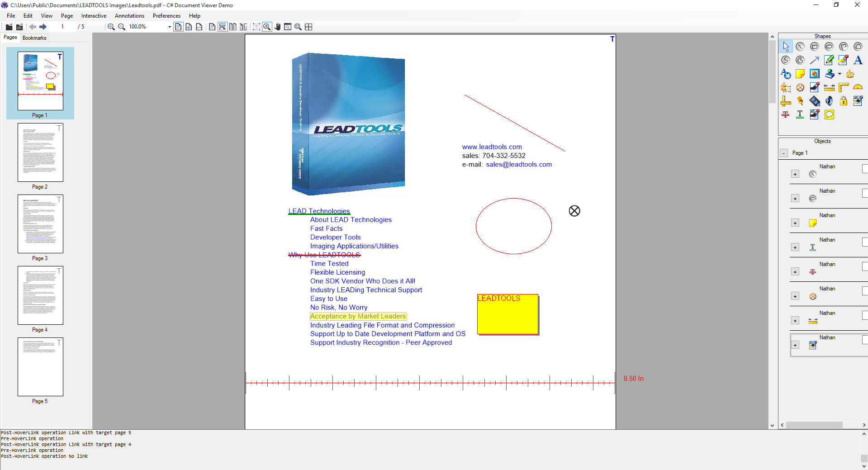The width and height of the screenshot is (868, 470).
Task: Open the Page 3 thumbnail
Action: coord(40,224)
